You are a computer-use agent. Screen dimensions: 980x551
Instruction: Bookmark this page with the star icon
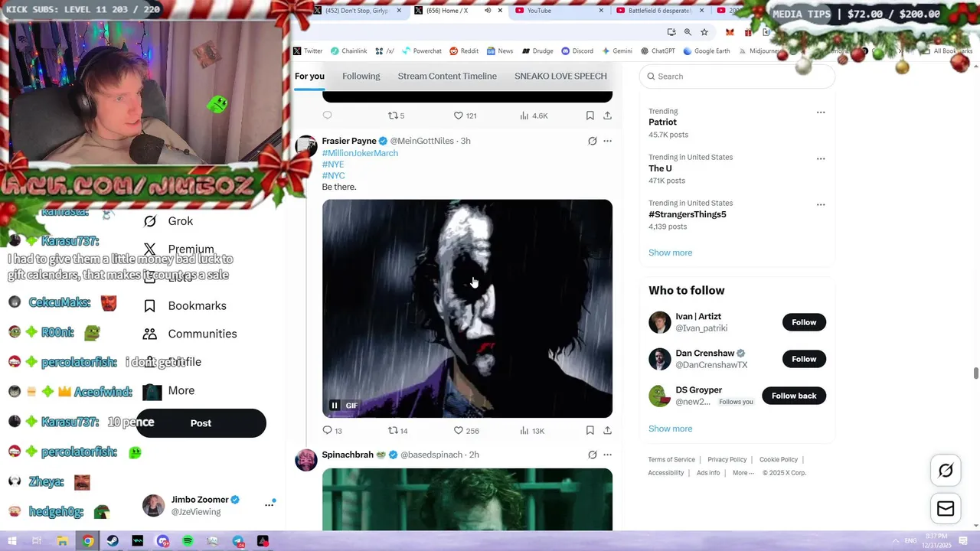pyautogui.click(x=704, y=32)
